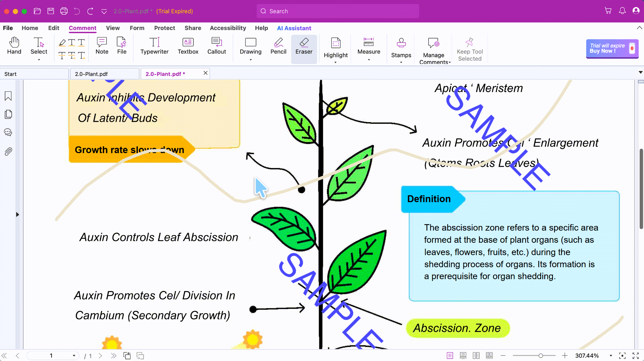The image size is (644, 361).
Task: Open the Bookmarks side panel
Action: coord(8,96)
